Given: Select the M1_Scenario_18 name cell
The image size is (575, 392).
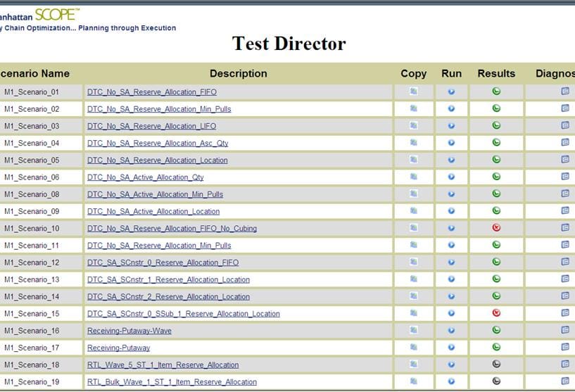Looking at the screenshot, I should pyautogui.click(x=32, y=365).
